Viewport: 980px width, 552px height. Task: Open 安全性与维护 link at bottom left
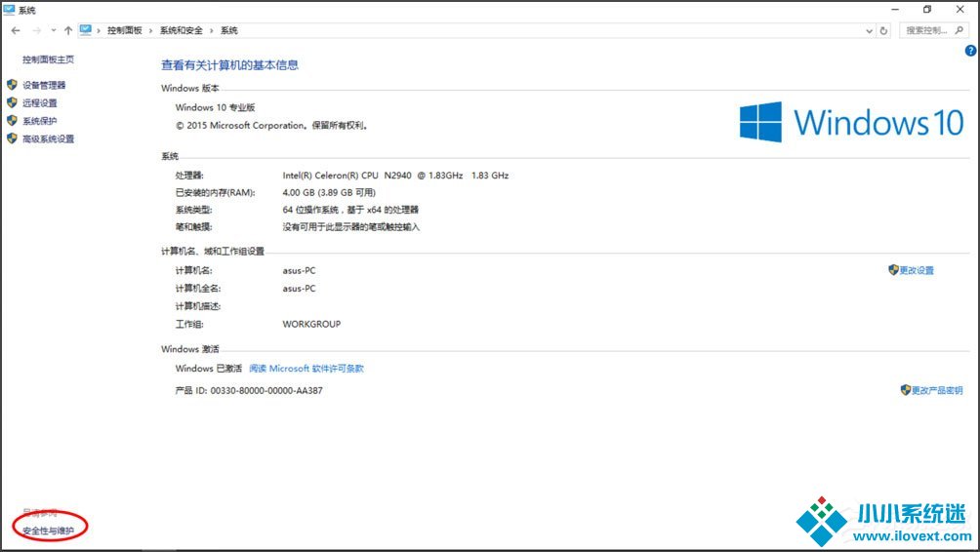[x=48, y=531]
